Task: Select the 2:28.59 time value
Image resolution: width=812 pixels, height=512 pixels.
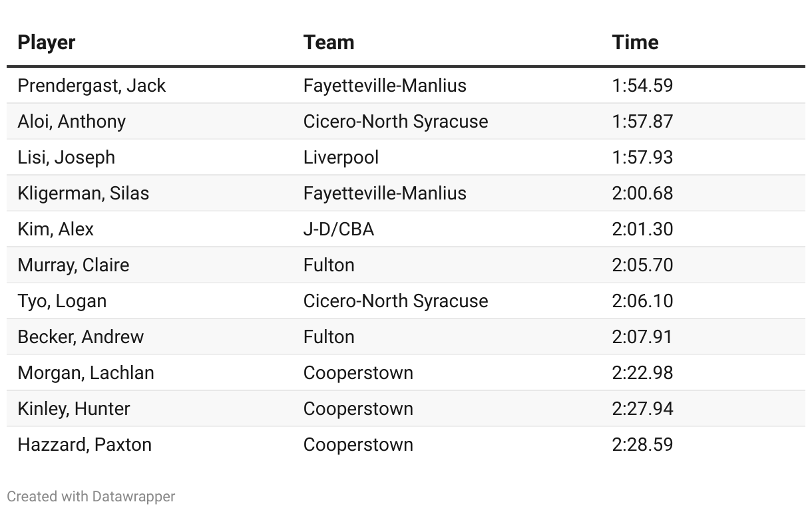Action: click(x=642, y=445)
